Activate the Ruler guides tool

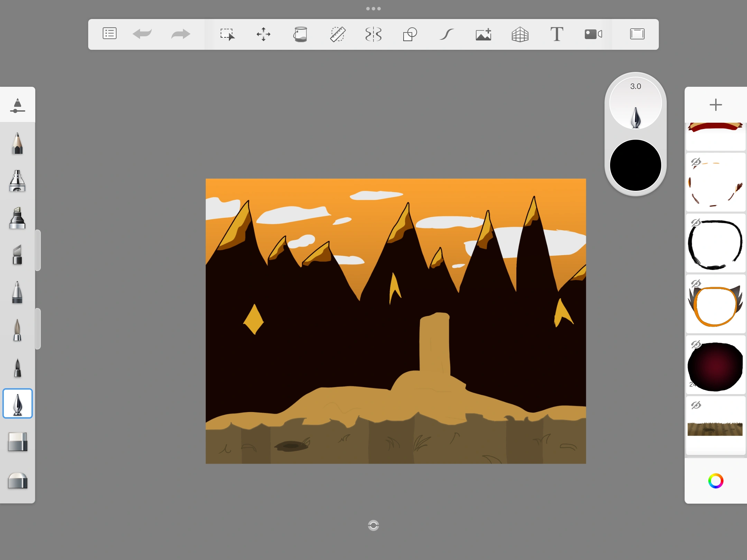pos(337,34)
